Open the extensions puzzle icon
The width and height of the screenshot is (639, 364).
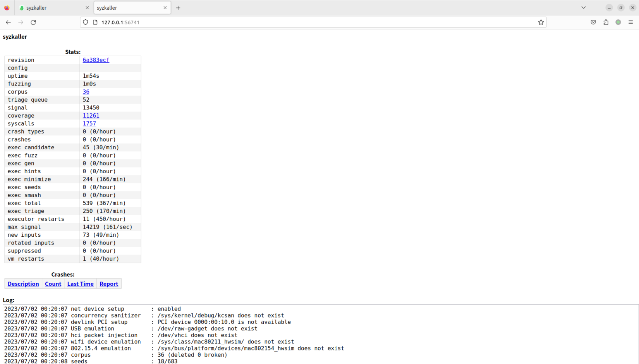click(606, 22)
